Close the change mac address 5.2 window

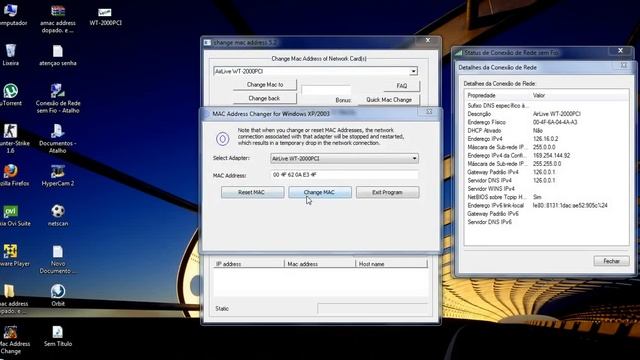point(428,40)
